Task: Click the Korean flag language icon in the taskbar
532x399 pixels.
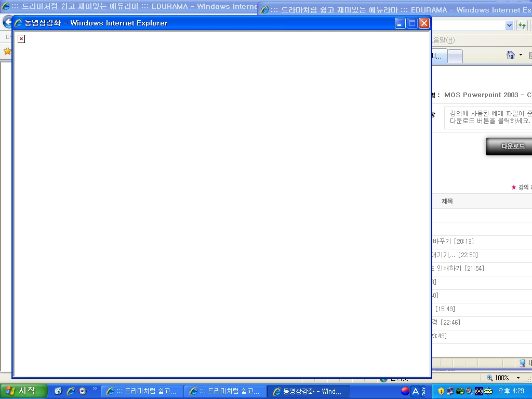Action: [x=405, y=391]
